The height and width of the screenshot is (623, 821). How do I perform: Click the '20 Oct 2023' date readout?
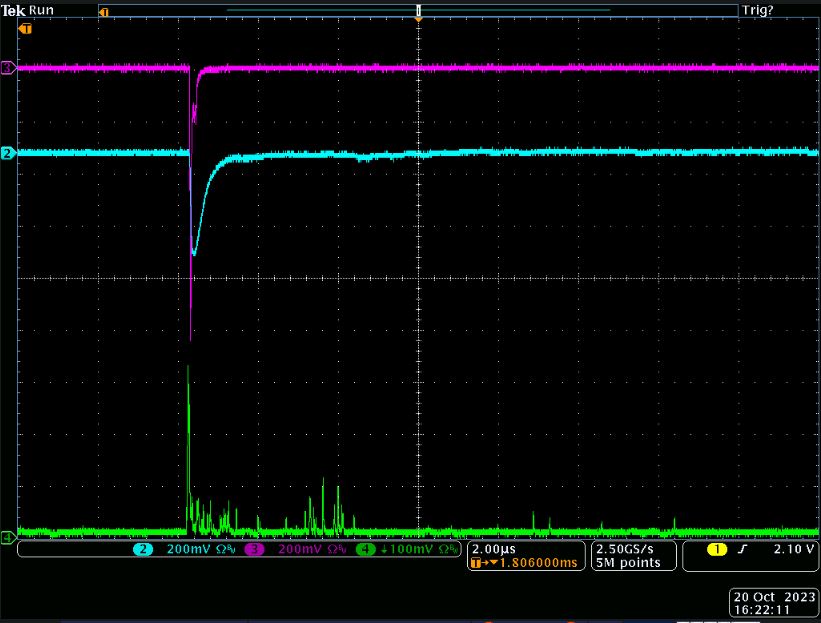point(774,597)
